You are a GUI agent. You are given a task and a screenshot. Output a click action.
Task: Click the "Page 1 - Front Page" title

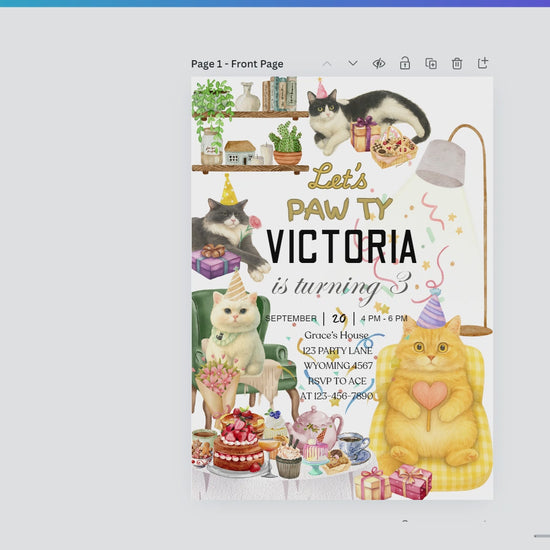pos(237,64)
